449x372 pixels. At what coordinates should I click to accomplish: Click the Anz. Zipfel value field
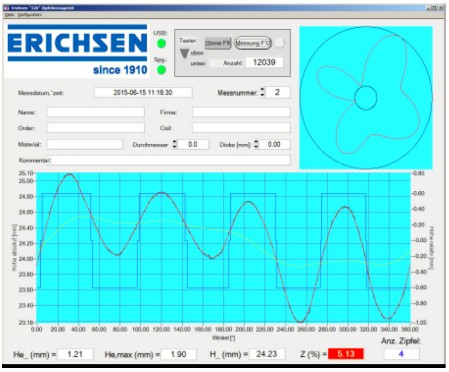401,354
